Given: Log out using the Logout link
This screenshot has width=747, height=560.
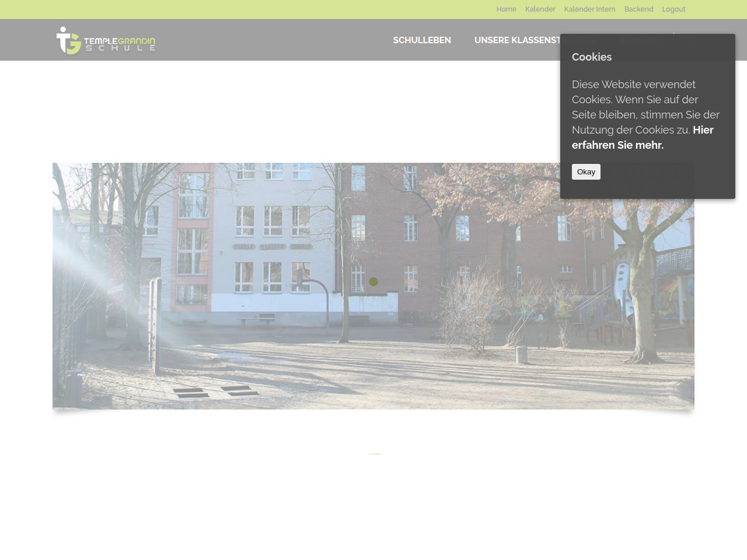Looking at the screenshot, I should [673, 9].
